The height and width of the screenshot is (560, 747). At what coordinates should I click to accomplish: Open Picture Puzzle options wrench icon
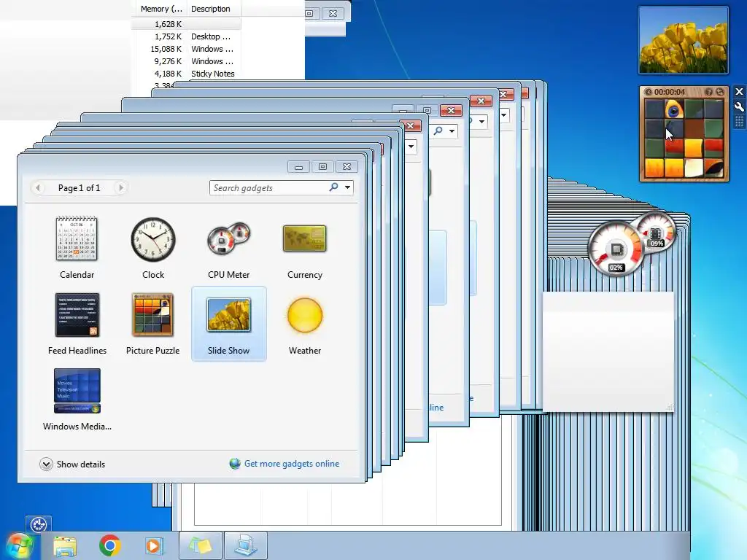(739, 106)
